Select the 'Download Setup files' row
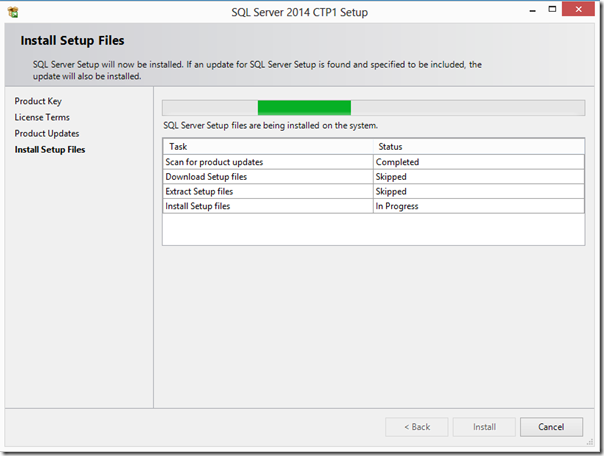 [x=374, y=177]
